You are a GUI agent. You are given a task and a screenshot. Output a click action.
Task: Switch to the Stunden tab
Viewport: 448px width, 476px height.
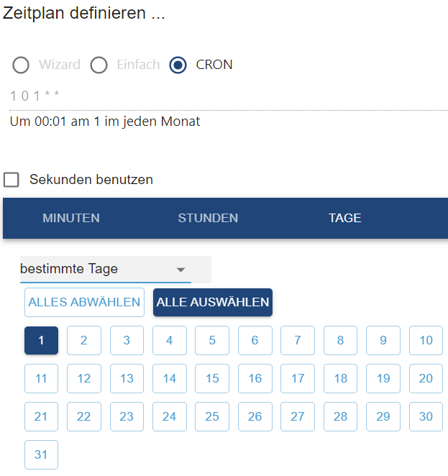tap(208, 218)
